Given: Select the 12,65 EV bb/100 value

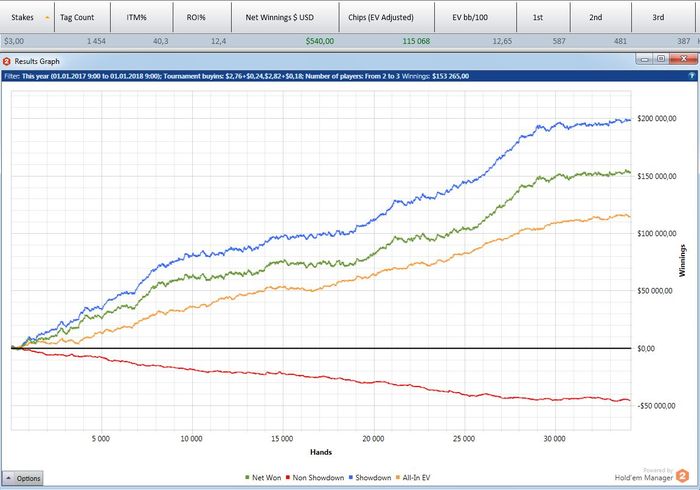Looking at the screenshot, I should pyautogui.click(x=502, y=41).
